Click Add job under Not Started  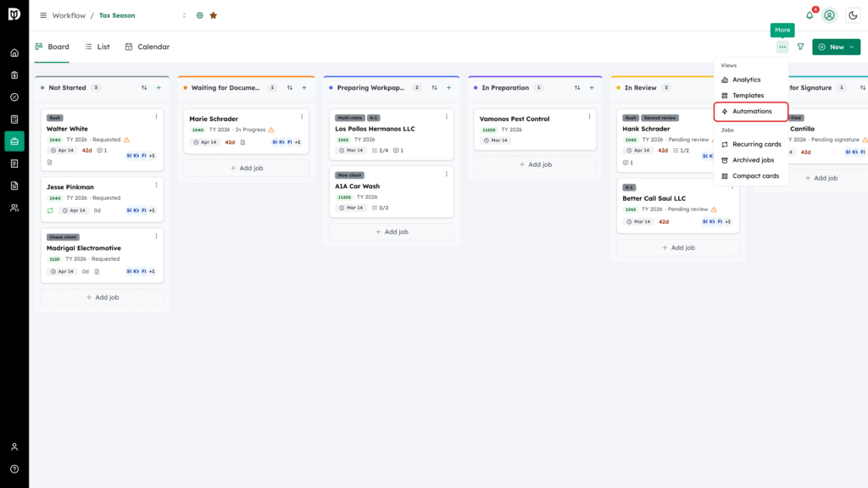pos(103,297)
